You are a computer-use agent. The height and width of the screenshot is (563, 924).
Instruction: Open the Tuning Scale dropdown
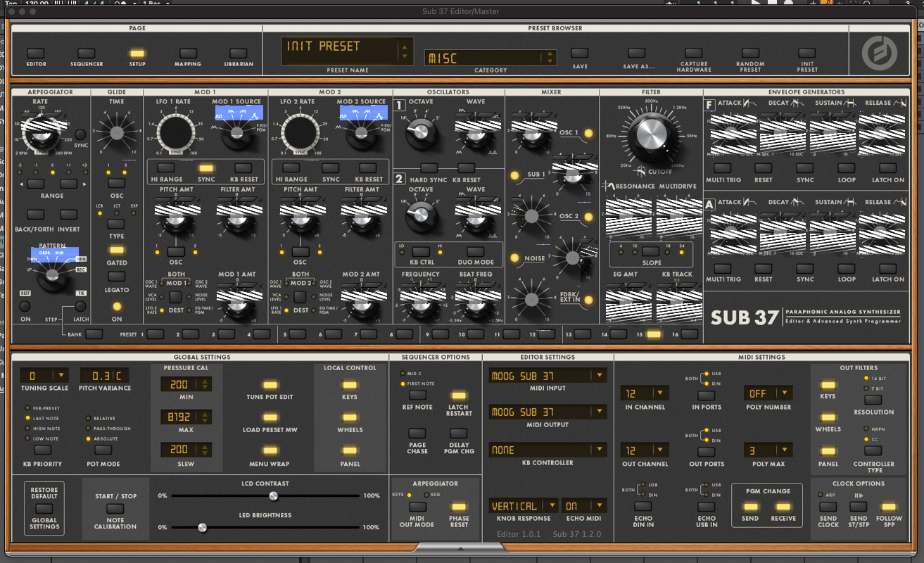pyautogui.click(x=44, y=375)
